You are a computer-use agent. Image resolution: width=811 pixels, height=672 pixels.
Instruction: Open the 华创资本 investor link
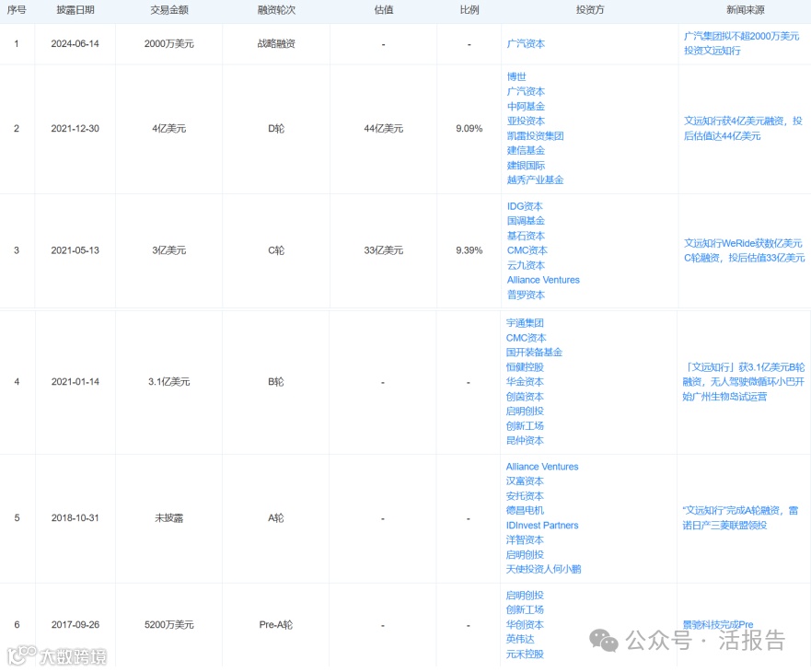[525, 625]
